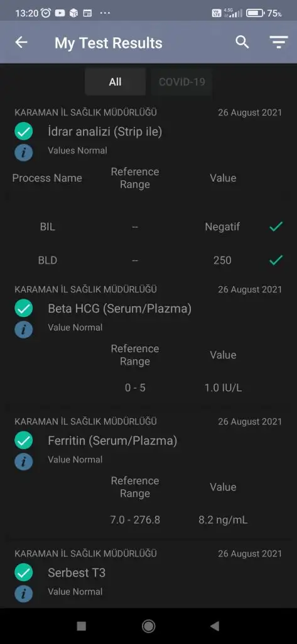The width and height of the screenshot is (297, 644).
Task: Tap green check beside Beta HCG
Action: point(24,308)
